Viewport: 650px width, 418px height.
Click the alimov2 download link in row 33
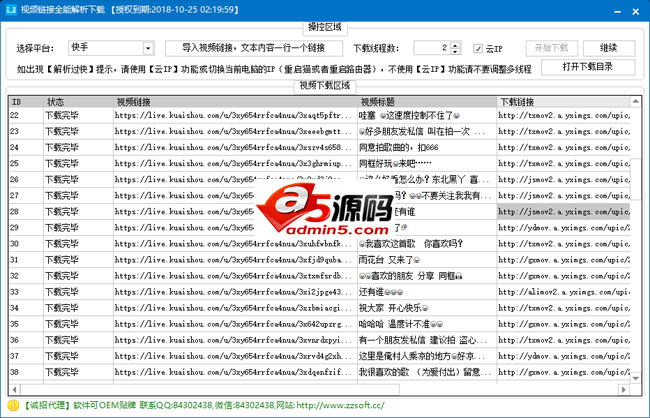[563, 292]
